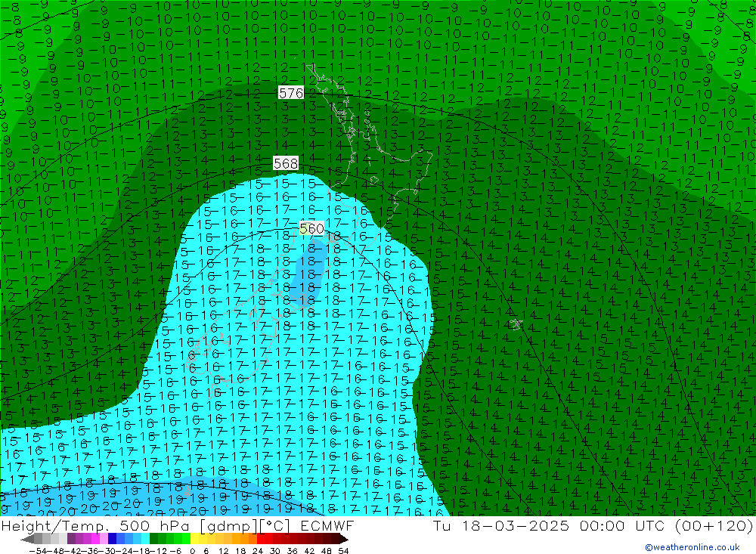Click the small island outline east of New Zealand
The image size is (756, 554).
coord(516,324)
